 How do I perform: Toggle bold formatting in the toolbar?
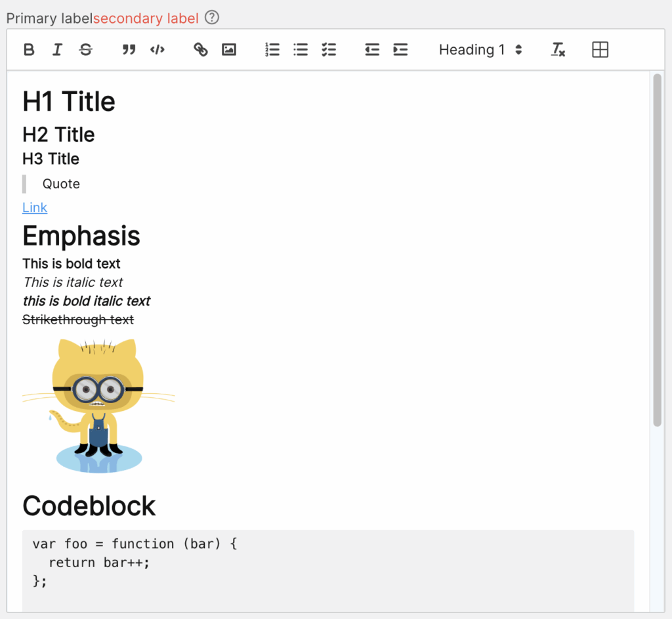coord(29,50)
